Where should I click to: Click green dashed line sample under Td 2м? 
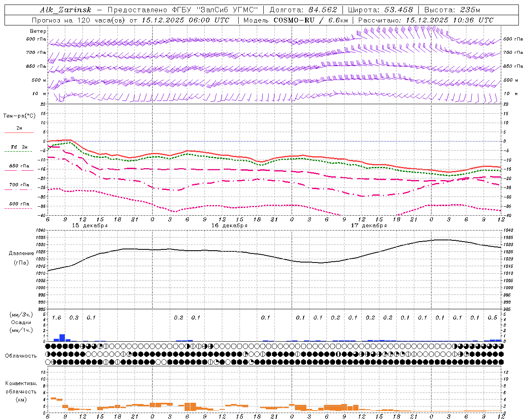point(18,152)
